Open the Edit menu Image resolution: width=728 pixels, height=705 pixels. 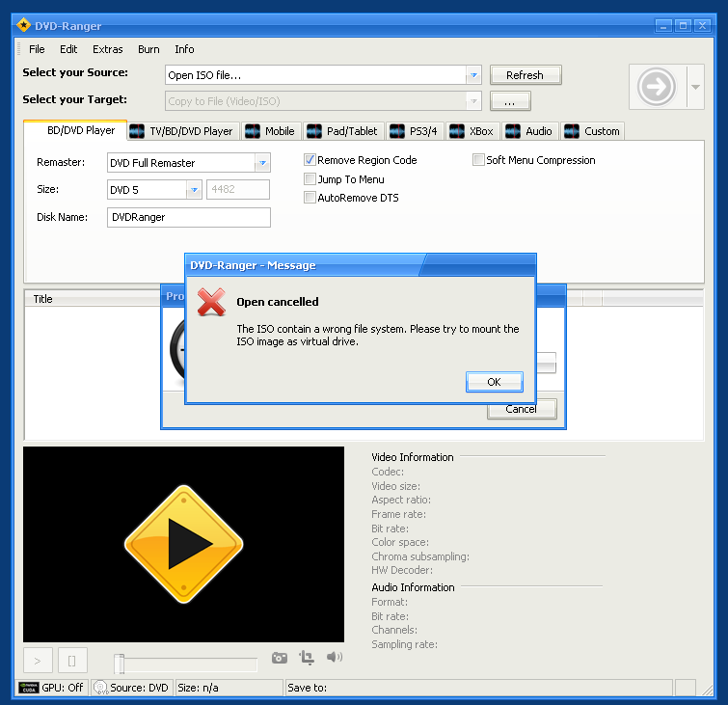pos(68,49)
